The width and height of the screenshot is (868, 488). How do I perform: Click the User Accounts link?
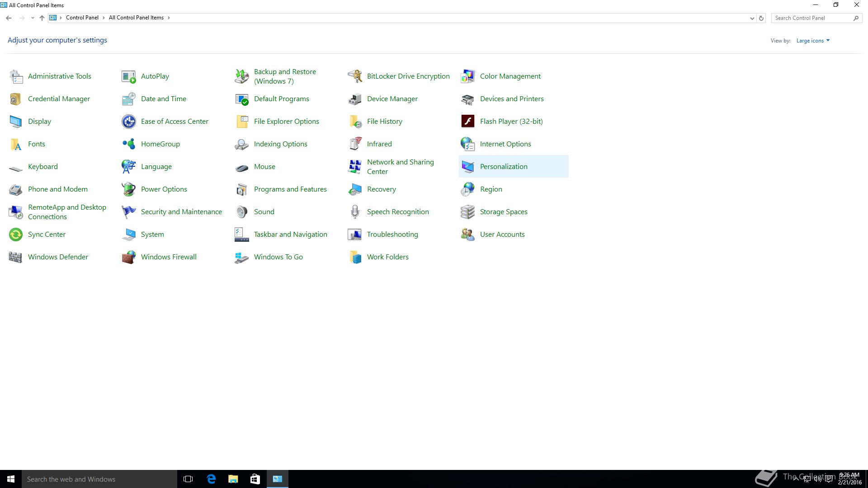click(502, 235)
